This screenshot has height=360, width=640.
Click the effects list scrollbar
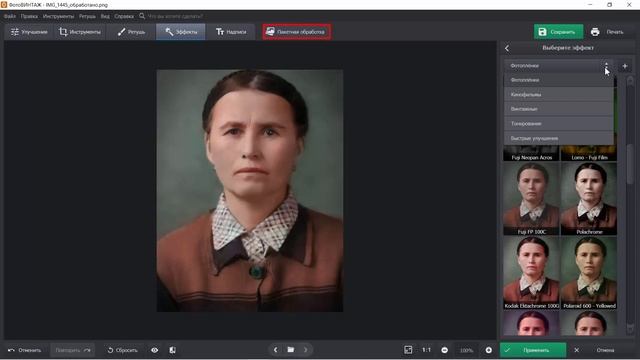630,163
